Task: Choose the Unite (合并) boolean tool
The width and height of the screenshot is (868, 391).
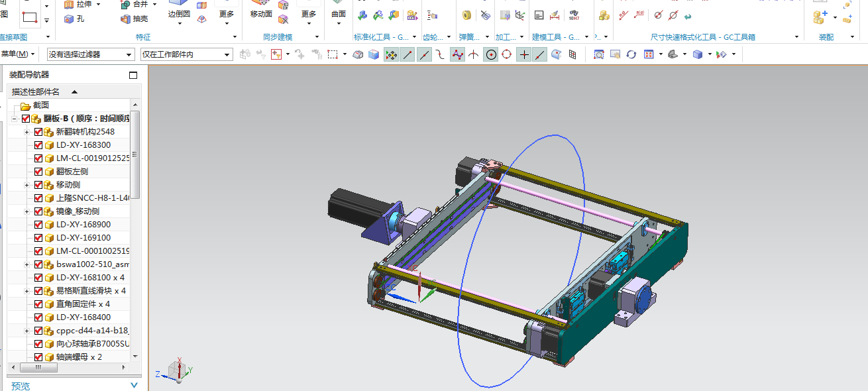Action: click(x=135, y=4)
